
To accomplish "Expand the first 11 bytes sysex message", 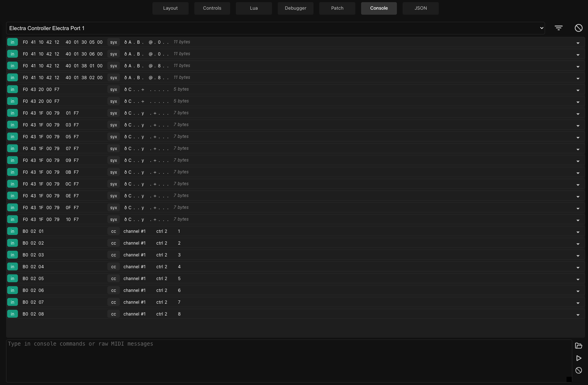I will (578, 43).
